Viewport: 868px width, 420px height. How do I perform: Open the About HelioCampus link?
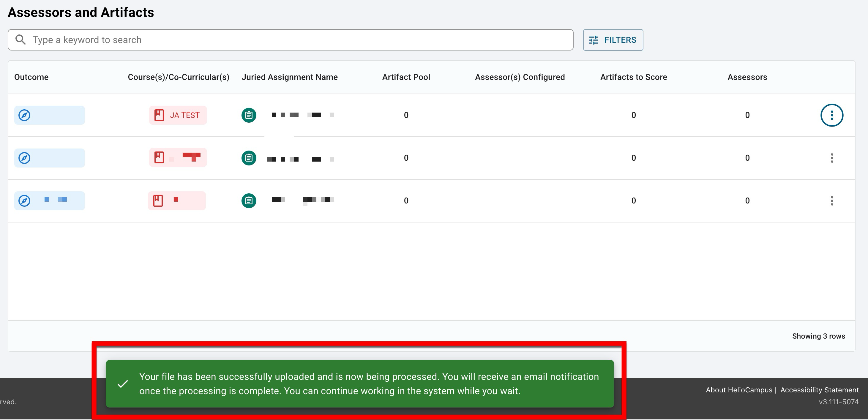[738, 390]
